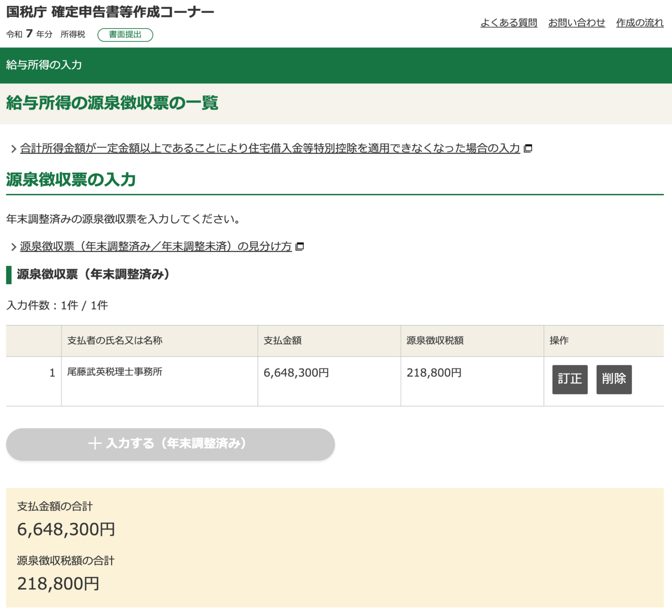Expand the 給与所得の入力 header section
672x616 pixels.
pyautogui.click(x=43, y=65)
